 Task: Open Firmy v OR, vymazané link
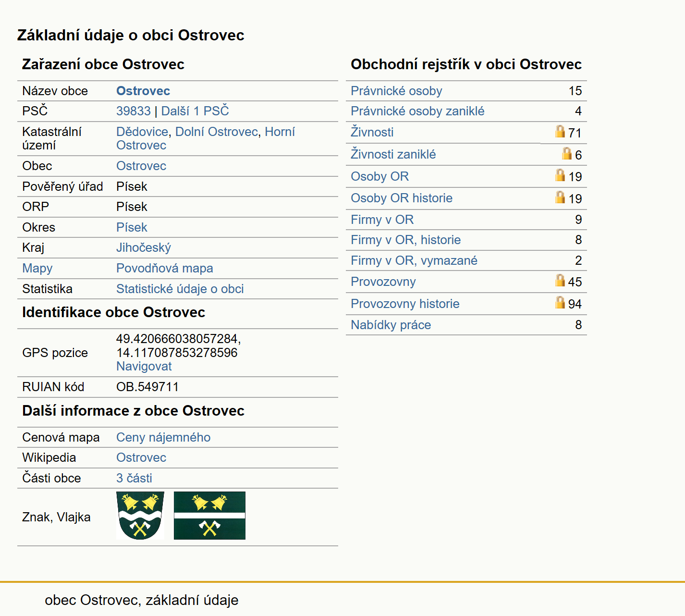tap(414, 260)
